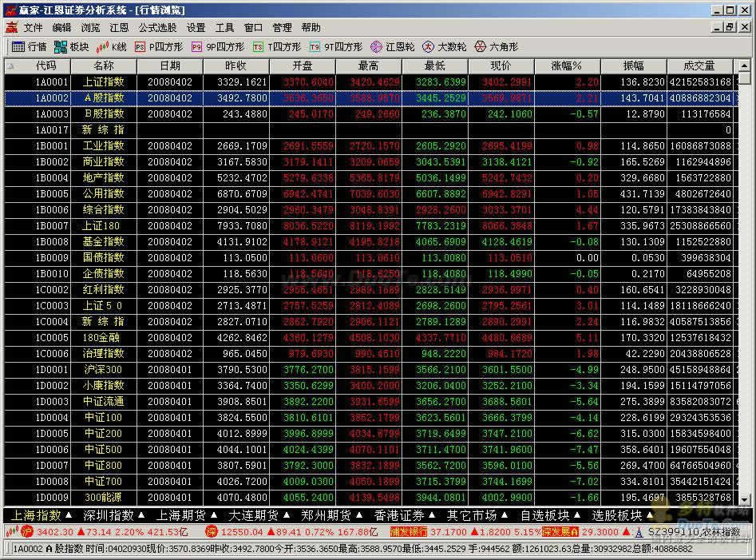The height and width of the screenshot is (560, 756).
Task: Click the SZ399110 农林指数 ticker entry
Action: pyautogui.click(x=695, y=532)
